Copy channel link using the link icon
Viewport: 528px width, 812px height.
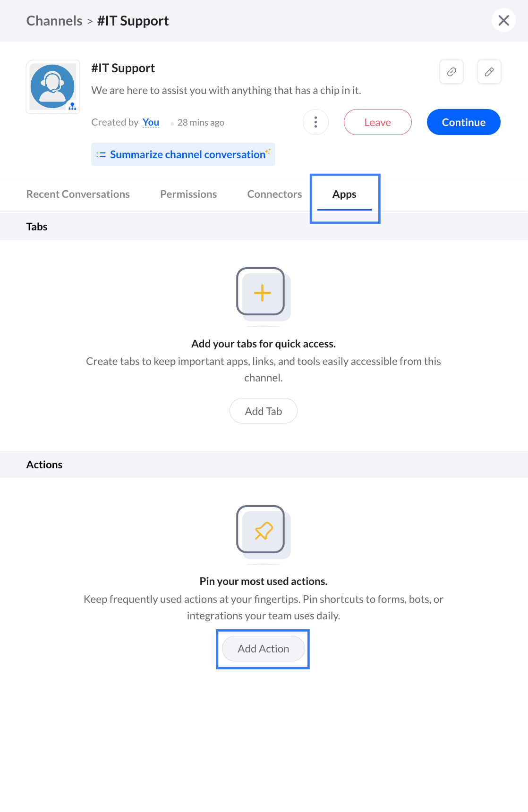coord(451,72)
